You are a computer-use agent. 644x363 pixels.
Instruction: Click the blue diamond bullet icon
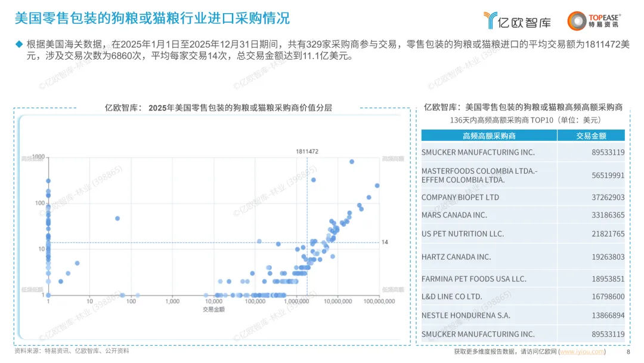point(19,44)
